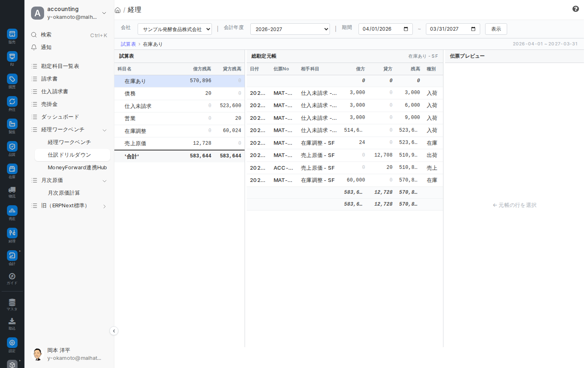Viewport: 588px width, 368px height.
Task: Select the ledger row with balance 3,000
Action: click(x=345, y=93)
